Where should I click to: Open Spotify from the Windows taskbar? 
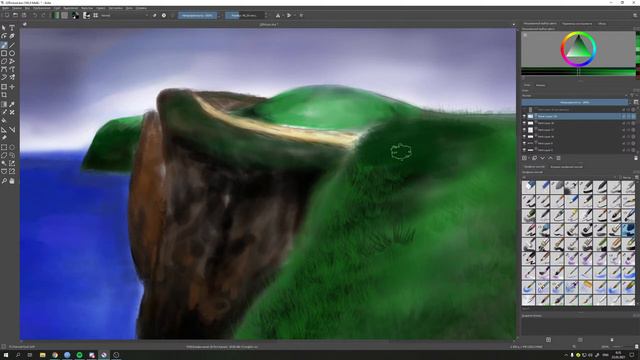80,355
